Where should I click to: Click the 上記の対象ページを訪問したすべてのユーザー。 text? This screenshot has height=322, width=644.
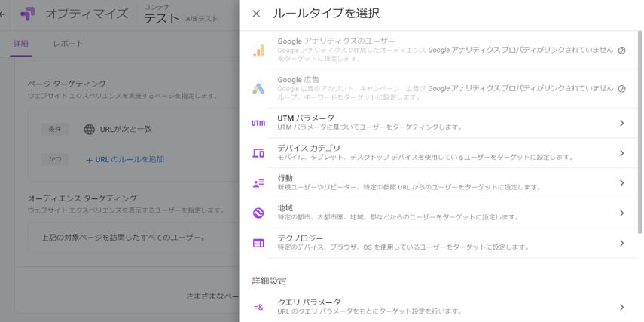click(124, 238)
